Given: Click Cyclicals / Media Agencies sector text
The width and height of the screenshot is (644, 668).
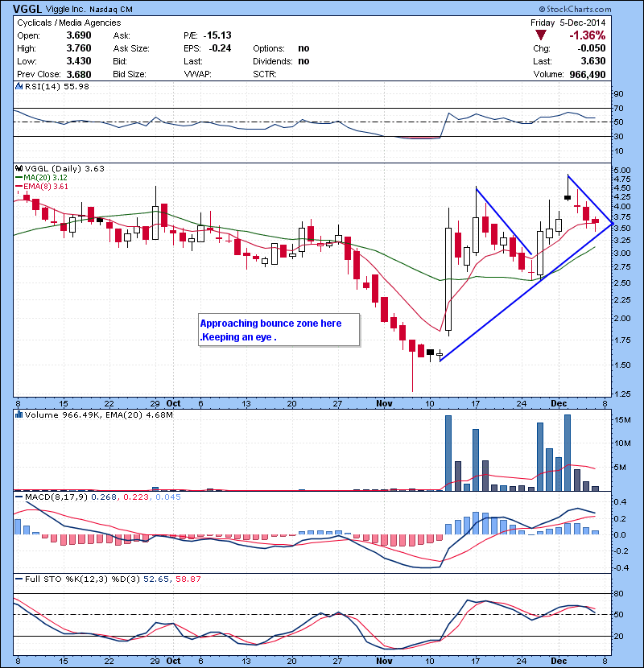Looking at the screenshot, I should [x=68, y=23].
